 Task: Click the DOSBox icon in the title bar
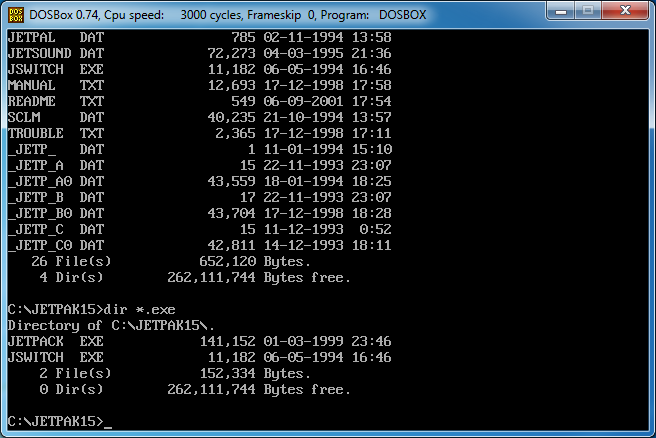pos(17,13)
